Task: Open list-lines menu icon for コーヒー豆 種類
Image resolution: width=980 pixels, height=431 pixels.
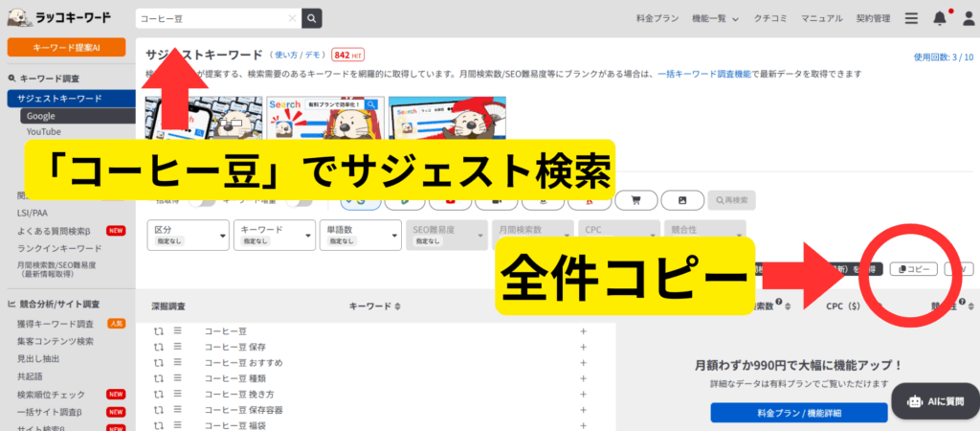Action: click(177, 379)
